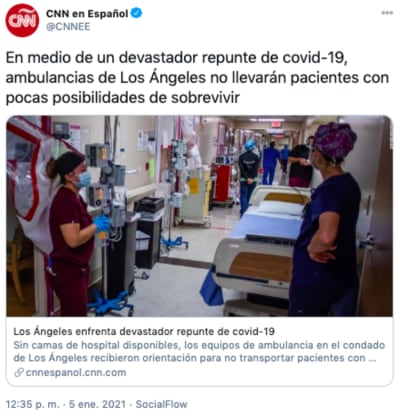Viewport: 400px width, 416px height.
Task: Click the CNN profile avatar logo
Action: click(x=22, y=20)
